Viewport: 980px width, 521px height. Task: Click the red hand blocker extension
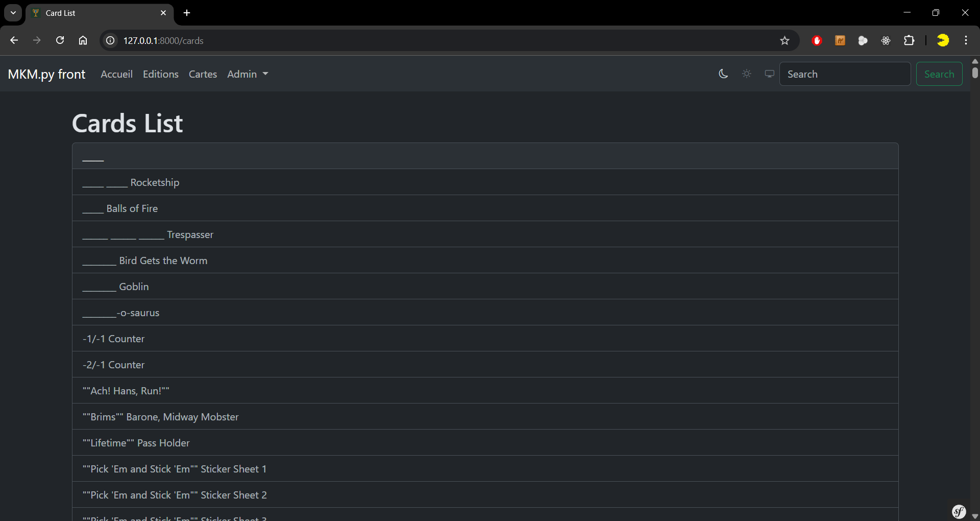click(817, 41)
